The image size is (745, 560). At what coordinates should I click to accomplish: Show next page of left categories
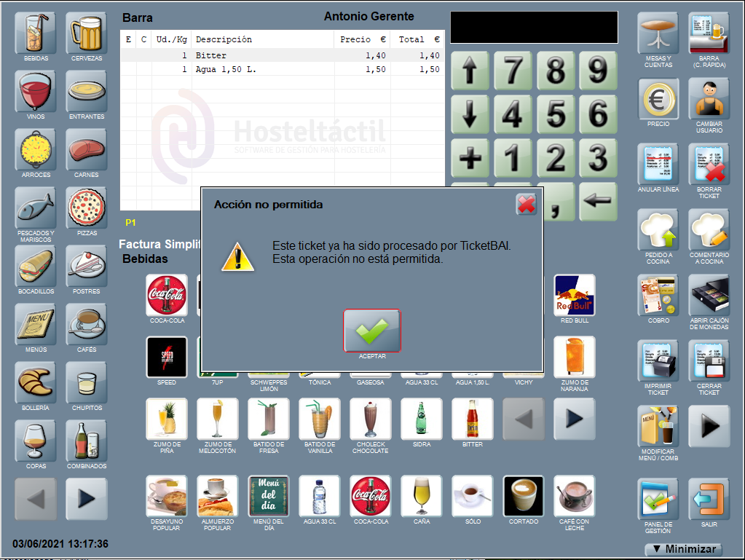point(87,499)
